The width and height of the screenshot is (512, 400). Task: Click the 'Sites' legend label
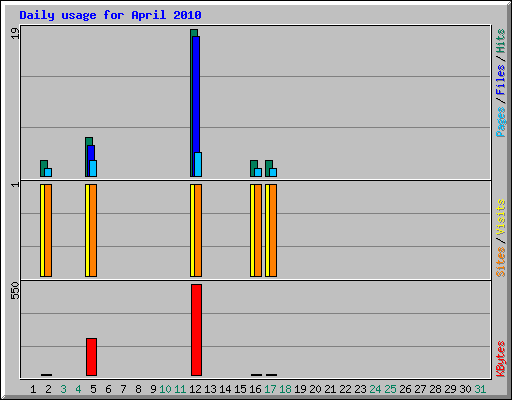[500, 262]
